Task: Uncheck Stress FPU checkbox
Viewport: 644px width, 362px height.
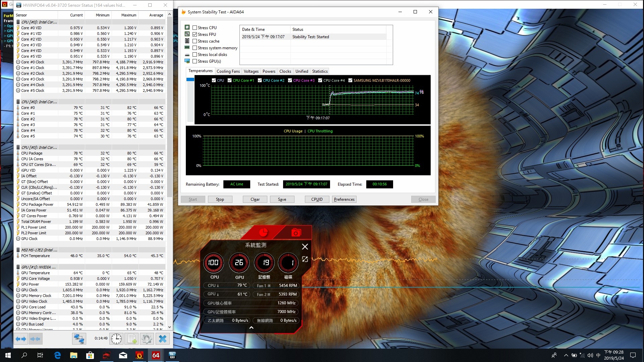Action: tap(195, 35)
